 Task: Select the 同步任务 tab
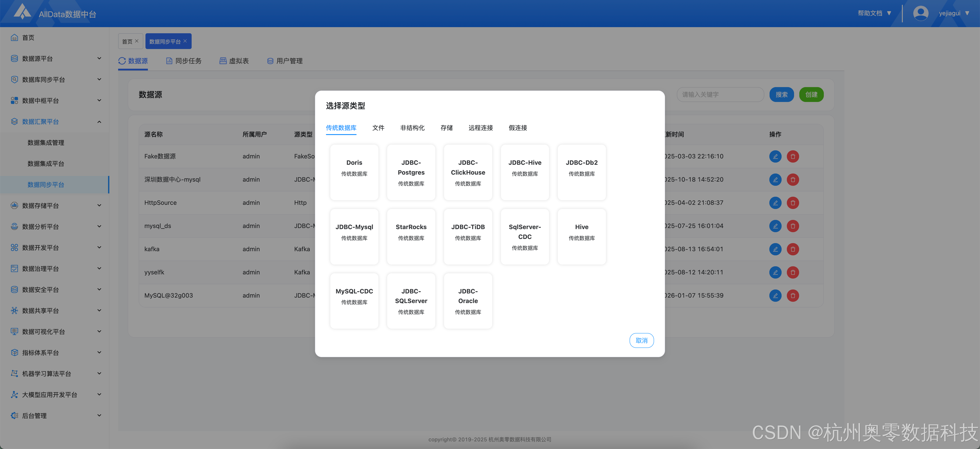(x=184, y=61)
